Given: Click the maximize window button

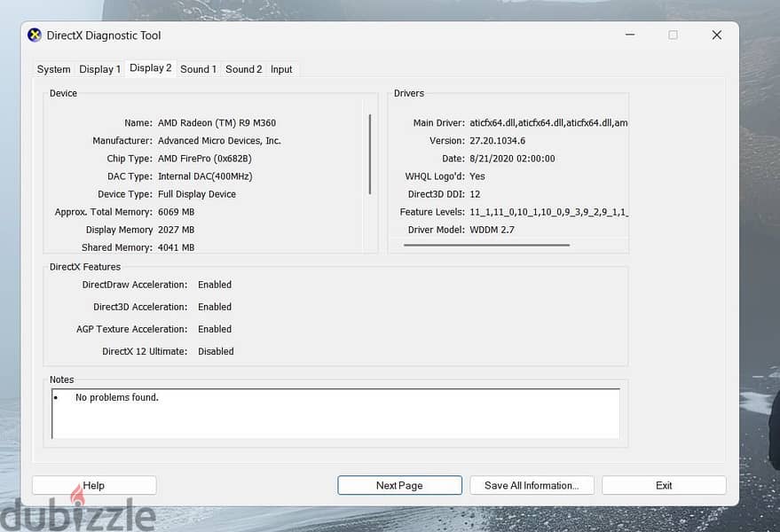Looking at the screenshot, I should point(673,35).
